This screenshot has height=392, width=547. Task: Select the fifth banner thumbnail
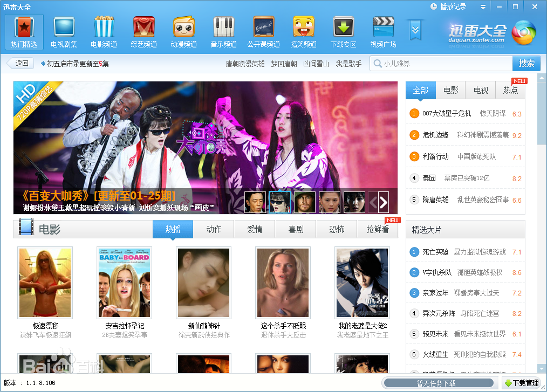point(354,202)
